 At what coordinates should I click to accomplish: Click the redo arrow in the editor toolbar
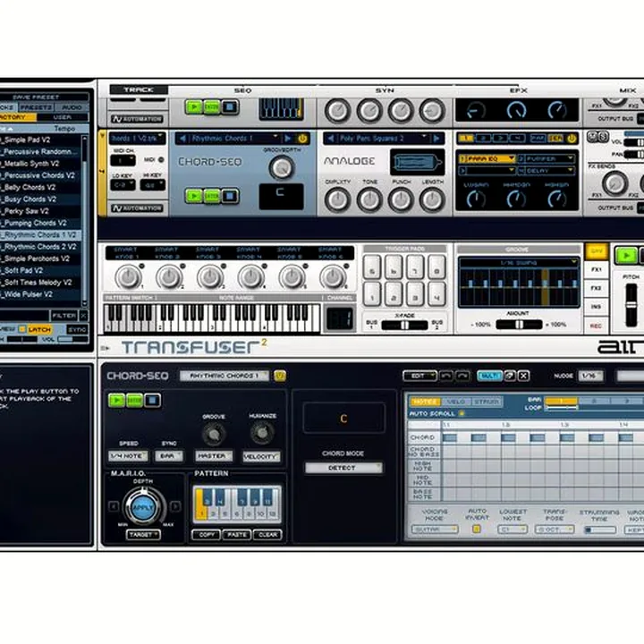click(462, 376)
